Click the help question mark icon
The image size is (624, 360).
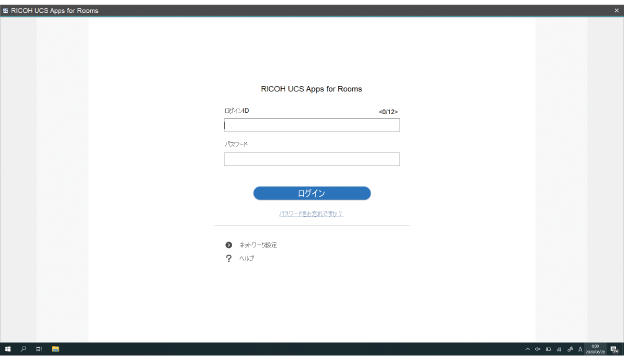(228, 259)
